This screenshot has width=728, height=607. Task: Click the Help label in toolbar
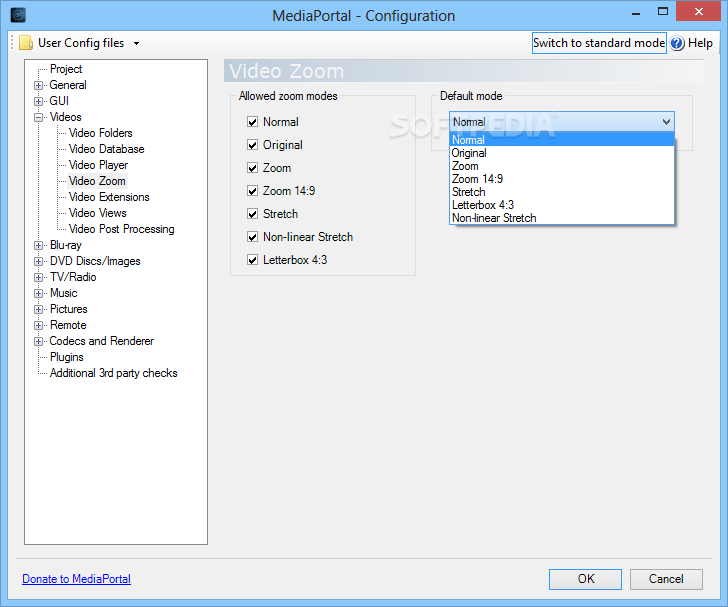click(700, 43)
